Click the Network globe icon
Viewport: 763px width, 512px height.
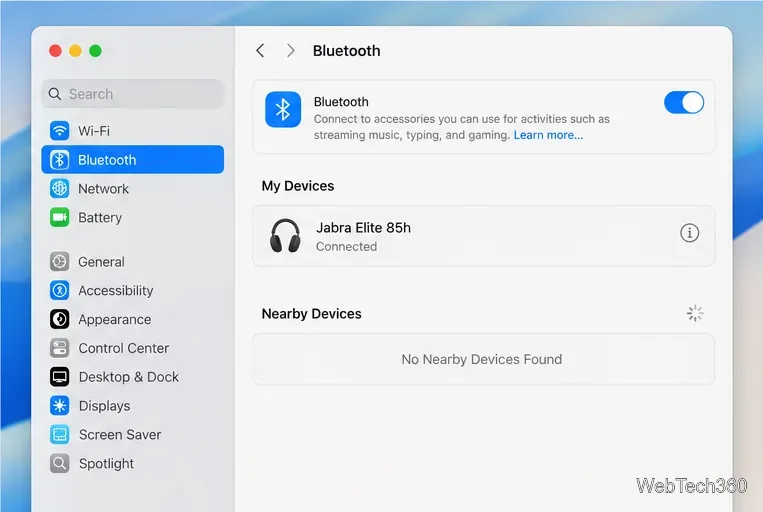point(59,188)
